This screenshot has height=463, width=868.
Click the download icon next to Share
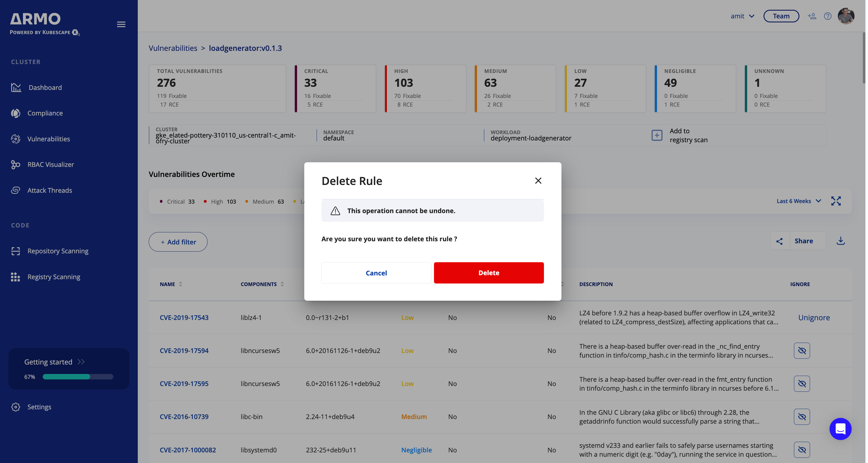[x=840, y=241]
